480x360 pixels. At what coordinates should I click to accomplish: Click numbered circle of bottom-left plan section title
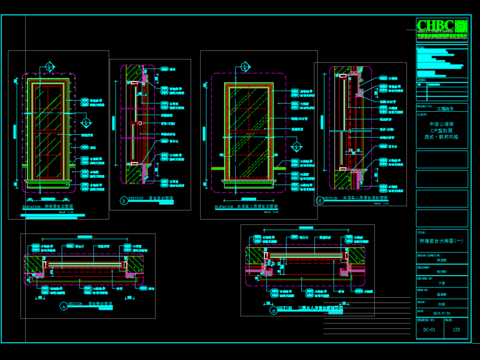pyautogui.click(x=63, y=306)
